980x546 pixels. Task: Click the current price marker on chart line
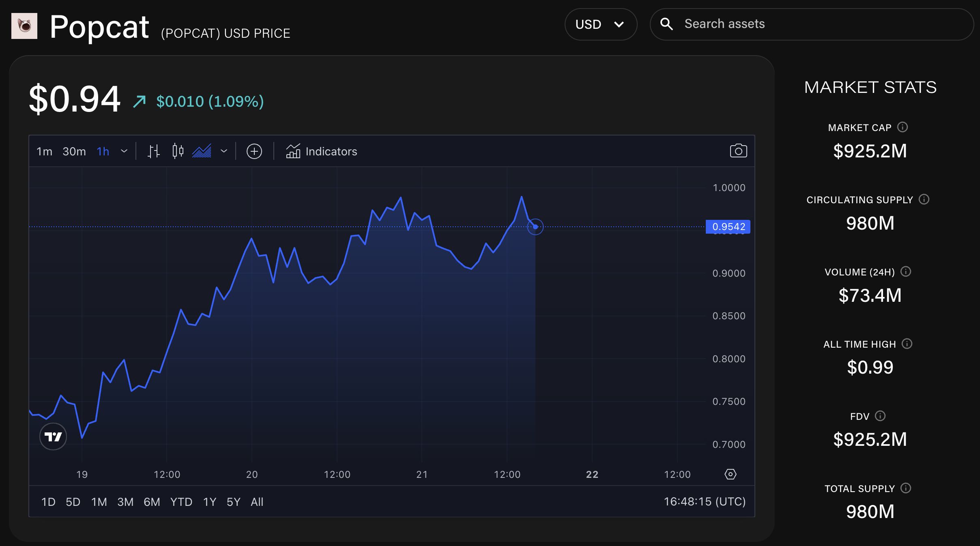(535, 227)
